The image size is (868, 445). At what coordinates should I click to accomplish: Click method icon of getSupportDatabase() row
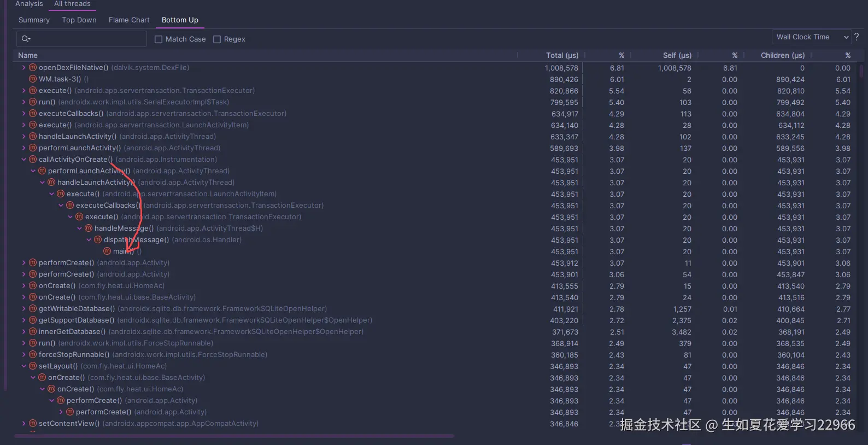click(33, 320)
